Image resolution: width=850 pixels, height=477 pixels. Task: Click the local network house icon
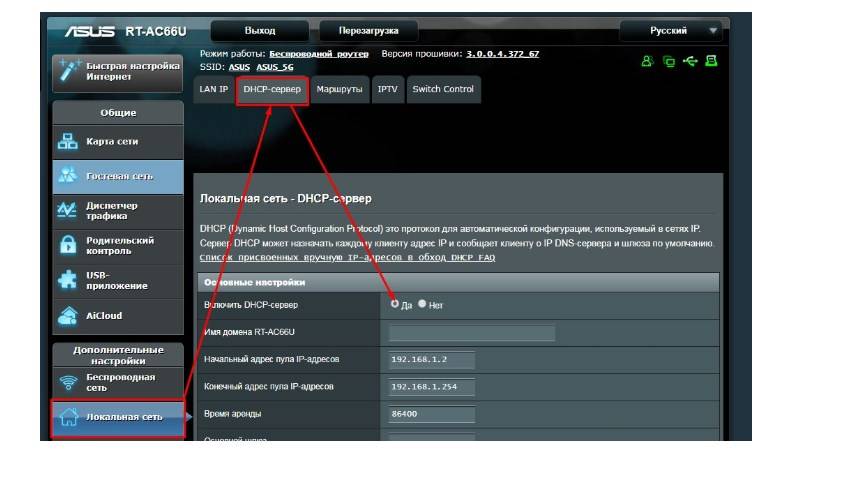point(69,417)
